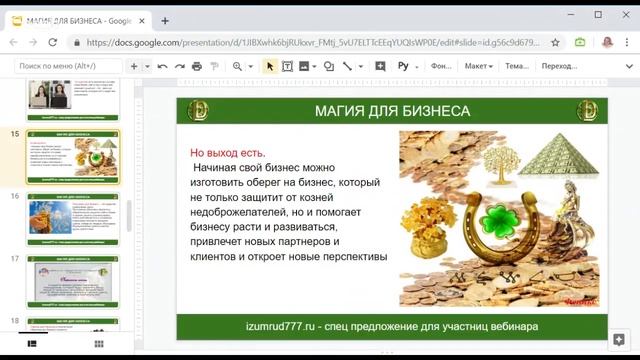Bookmark this page with the star

[x=555, y=42]
